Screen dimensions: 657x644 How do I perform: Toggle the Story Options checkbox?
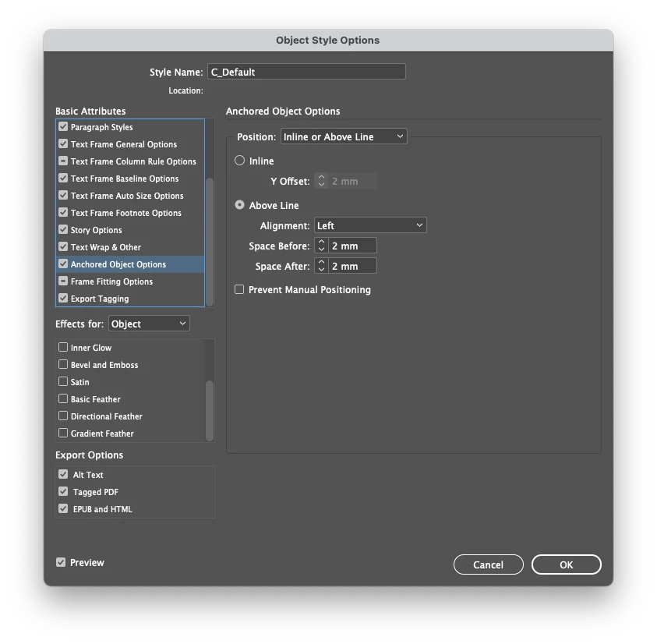pos(63,230)
